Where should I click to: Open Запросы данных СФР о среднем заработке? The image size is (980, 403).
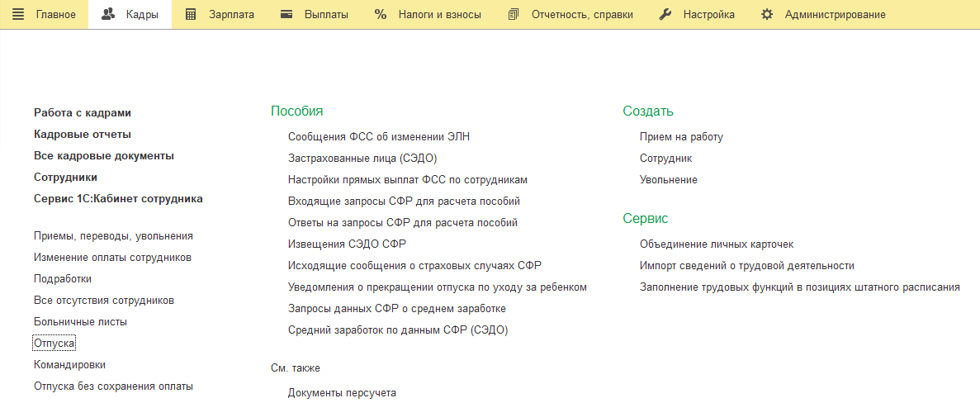397,309
